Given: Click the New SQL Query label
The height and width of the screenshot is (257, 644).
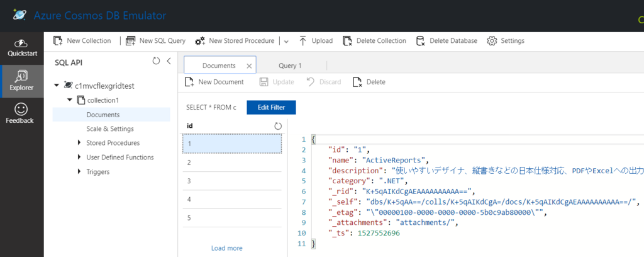Looking at the screenshot, I should click(162, 41).
